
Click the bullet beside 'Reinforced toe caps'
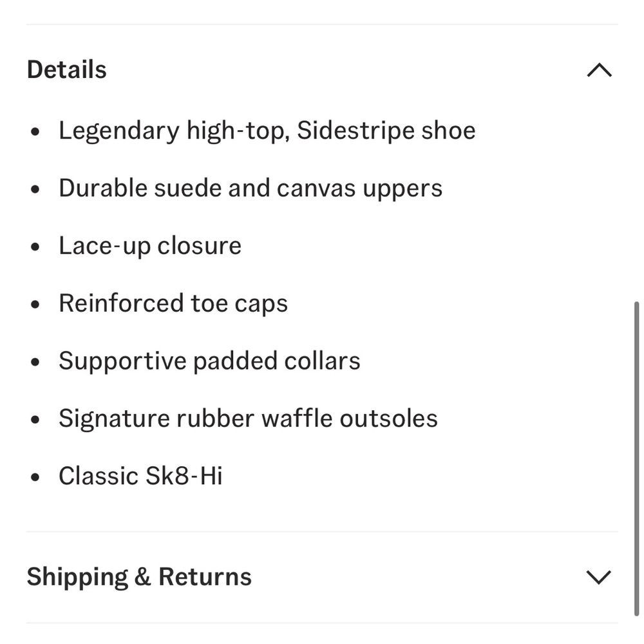pos(36,305)
